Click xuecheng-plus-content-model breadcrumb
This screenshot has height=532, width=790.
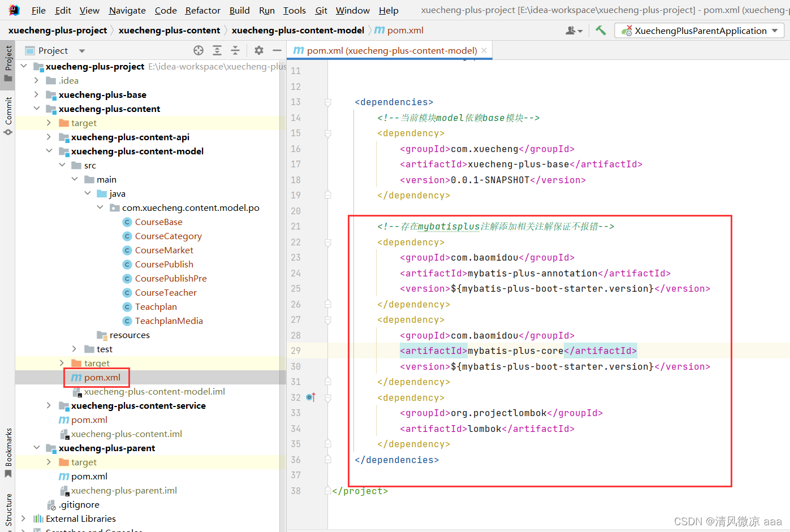point(297,31)
